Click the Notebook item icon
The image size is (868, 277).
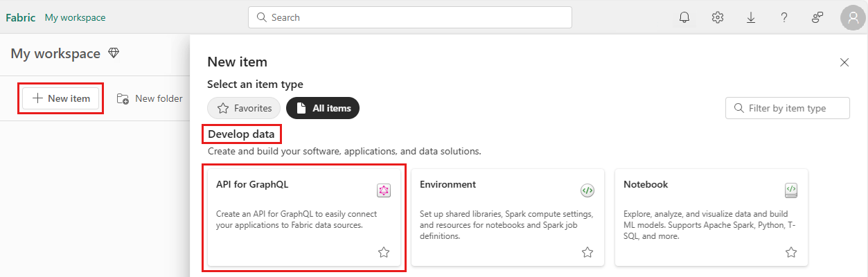click(x=791, y=190)
